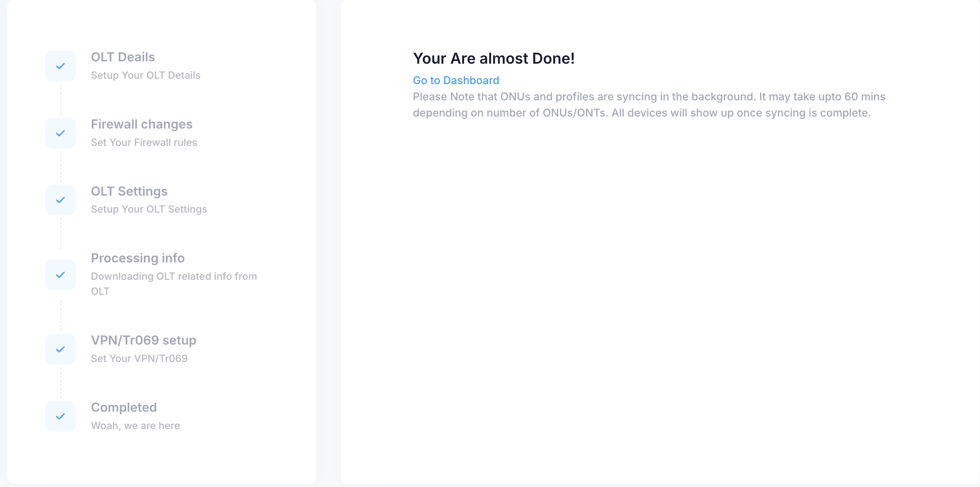Click the Completed step checkmark icon
This screenshot has width=980, height=487.
tap(61, 416)
